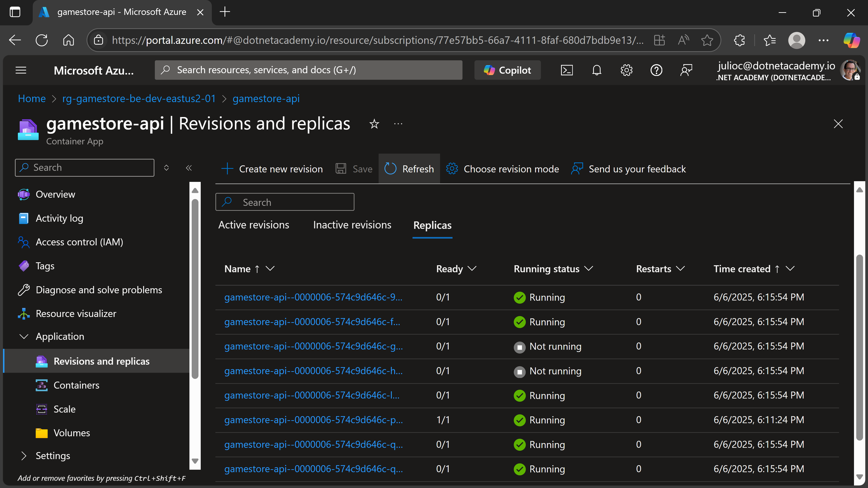
Task: Switch to the Active revisions tab
Action: (254, 225)
